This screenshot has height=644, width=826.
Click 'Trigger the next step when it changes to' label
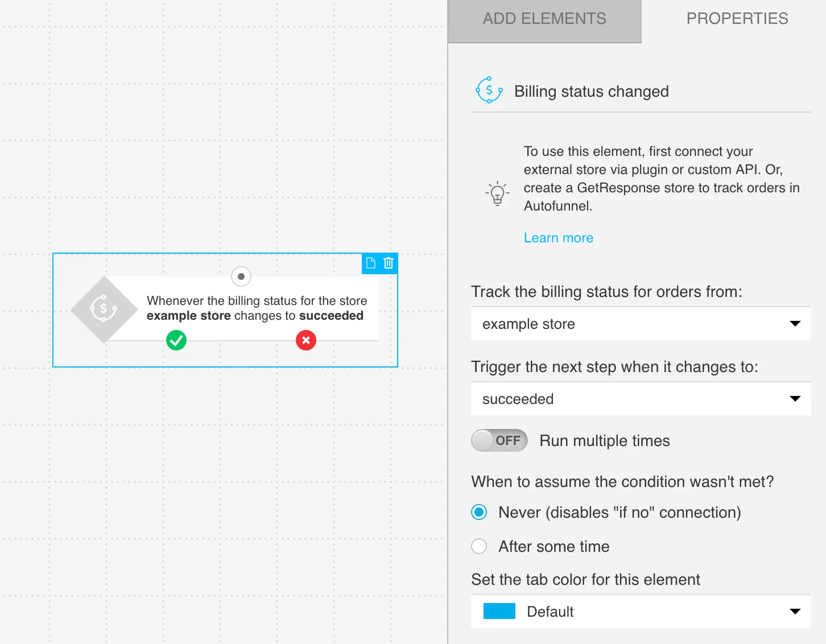[x=614, y=367]
